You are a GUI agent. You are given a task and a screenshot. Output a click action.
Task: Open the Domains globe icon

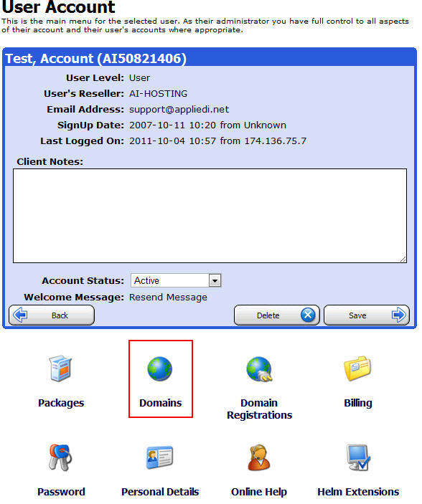tap(160, 369)
